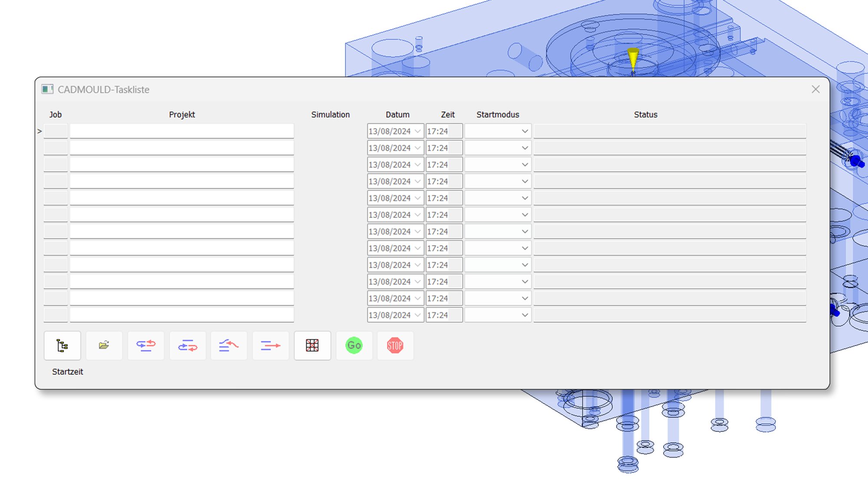Click the first row Projekt text field
Screen dimensions: 868x488
182,131
